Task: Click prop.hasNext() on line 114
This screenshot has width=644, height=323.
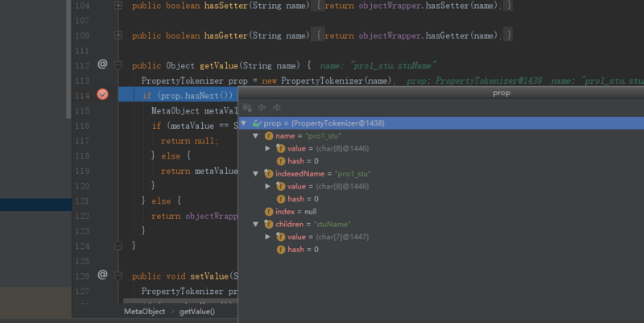Action: click(x=196, y=96)
